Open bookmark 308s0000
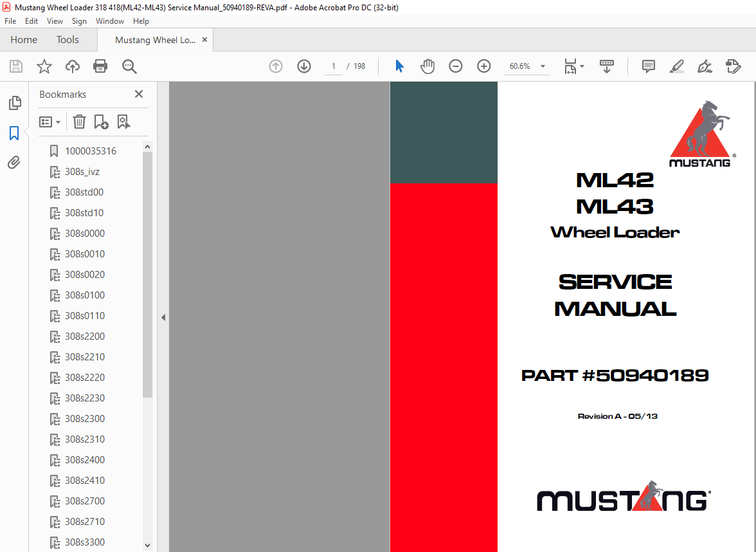756x552 pixels. click(x=85, y=234)
